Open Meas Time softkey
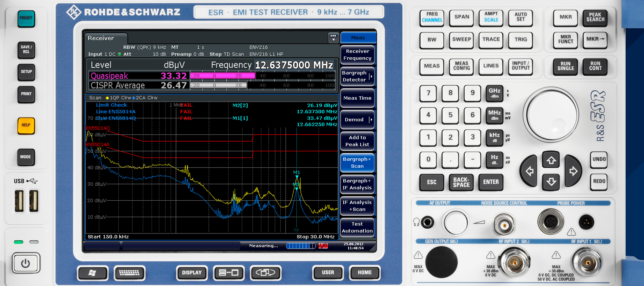The image size is (644, 286). tap(357, 98)
